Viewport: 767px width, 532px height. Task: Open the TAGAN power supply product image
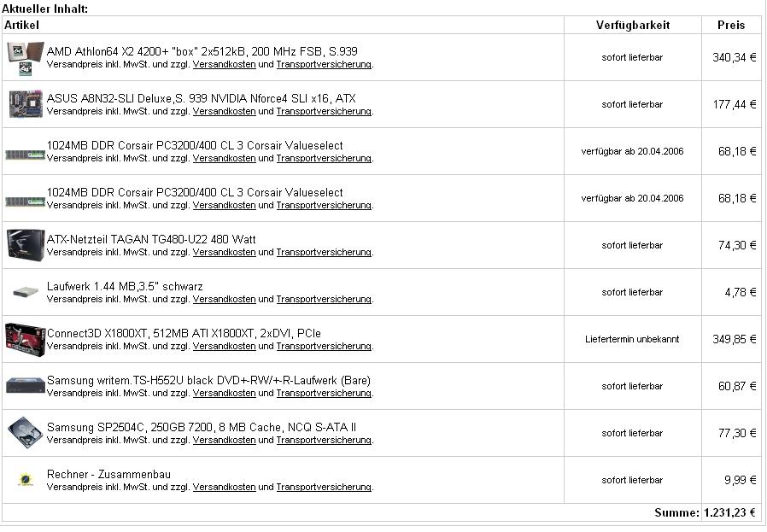coord(26,244)
